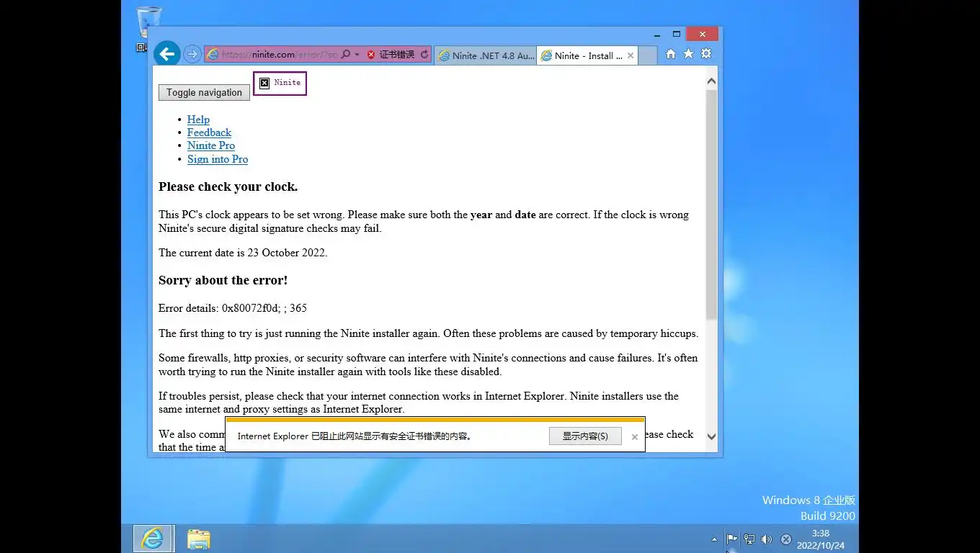Go to home page via house icon

click(671, 54)
